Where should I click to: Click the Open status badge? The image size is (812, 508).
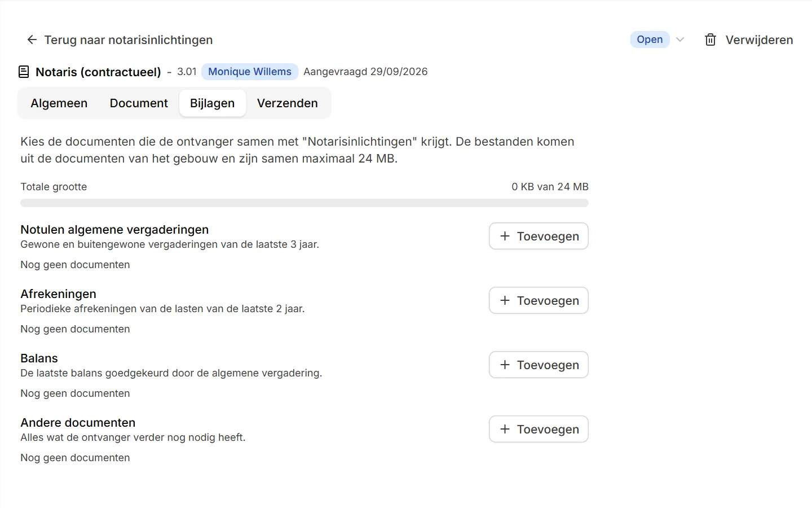650,40
